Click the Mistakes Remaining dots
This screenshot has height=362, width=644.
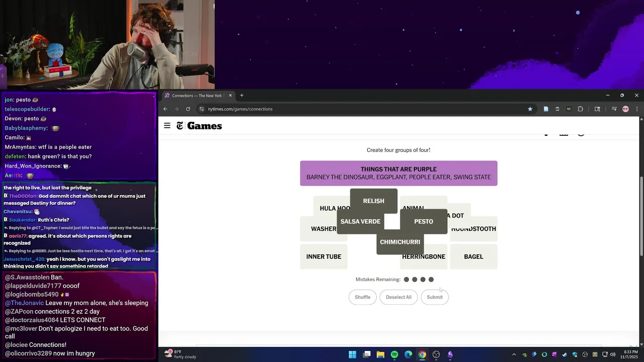(x=419, y=280)
